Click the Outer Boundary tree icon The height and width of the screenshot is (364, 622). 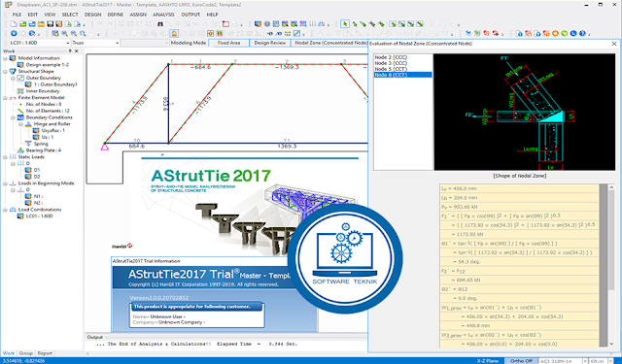coord(20,78)
